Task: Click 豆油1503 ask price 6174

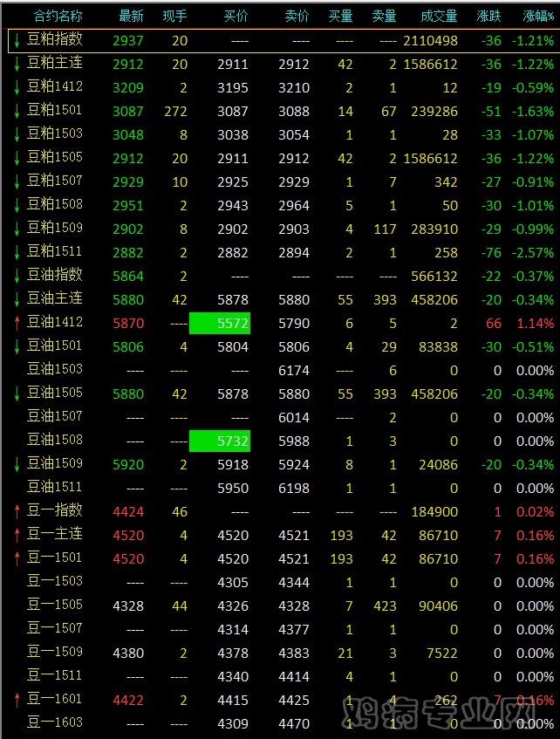Action: tap(294, 371)
